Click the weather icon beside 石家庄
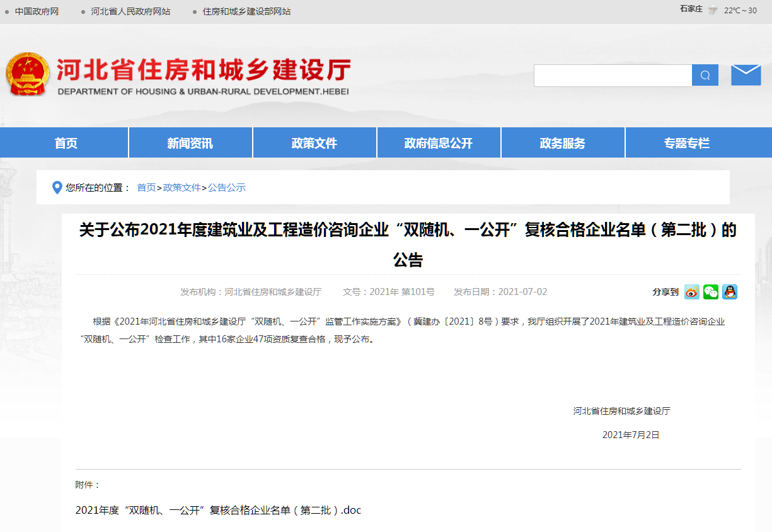 pos(713,10)
